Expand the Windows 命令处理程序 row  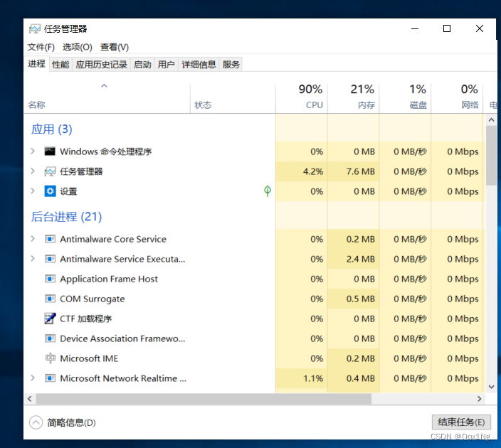click(x=33, y=151)
